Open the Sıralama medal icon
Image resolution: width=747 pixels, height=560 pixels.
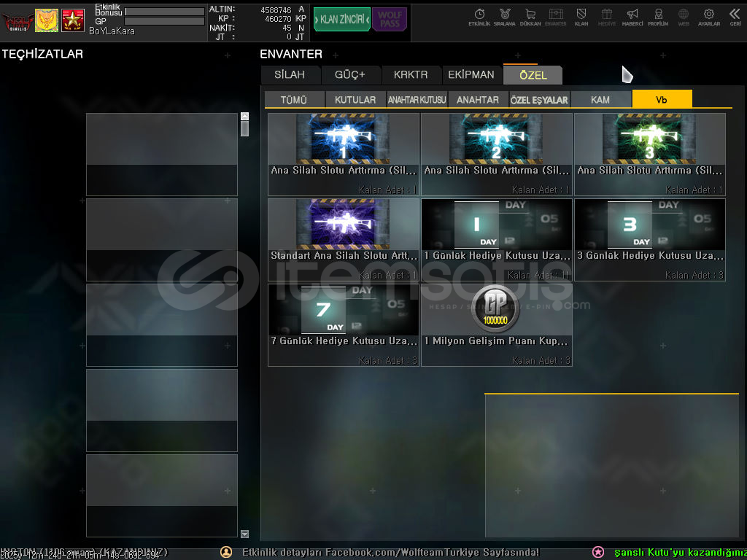click(x=504, y=16)
